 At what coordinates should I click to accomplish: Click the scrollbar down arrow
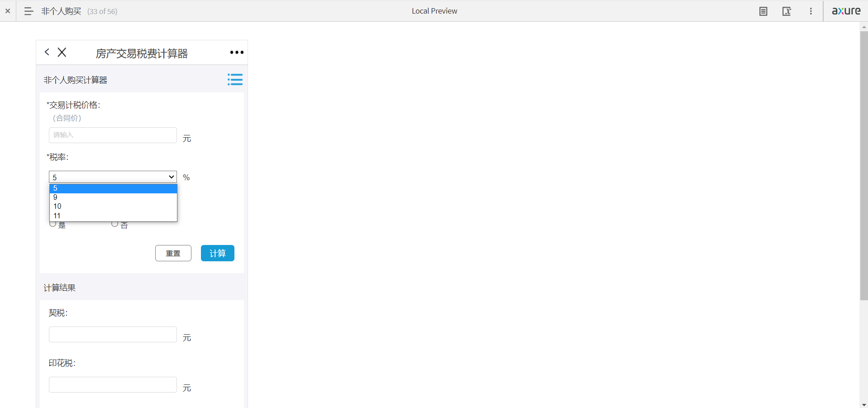[x=864, y=404]
